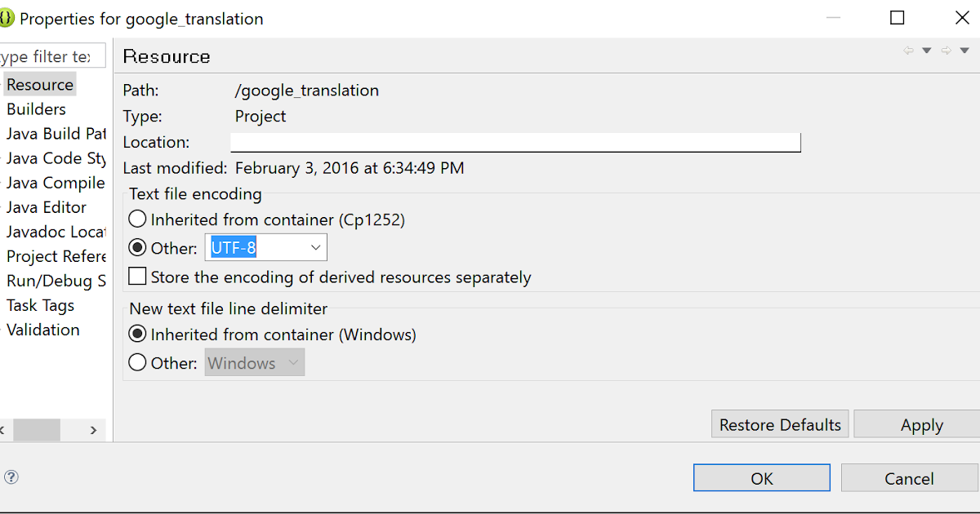Open the Windows line delimiter dropdown
Viewport: 980px width, 514px height.
click(255, 363)
